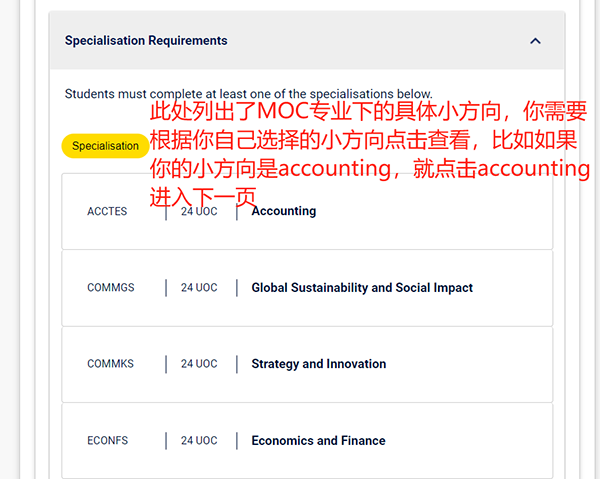
Task: Click the ACCTES course code
Action: click(x=107, y=212)
